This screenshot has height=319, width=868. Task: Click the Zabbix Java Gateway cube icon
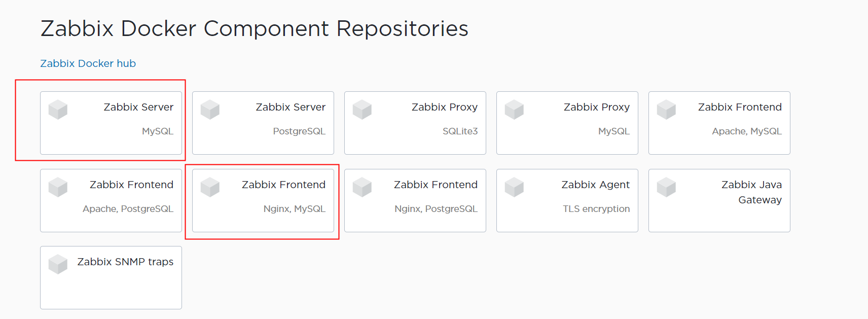(x=666, y=187)
